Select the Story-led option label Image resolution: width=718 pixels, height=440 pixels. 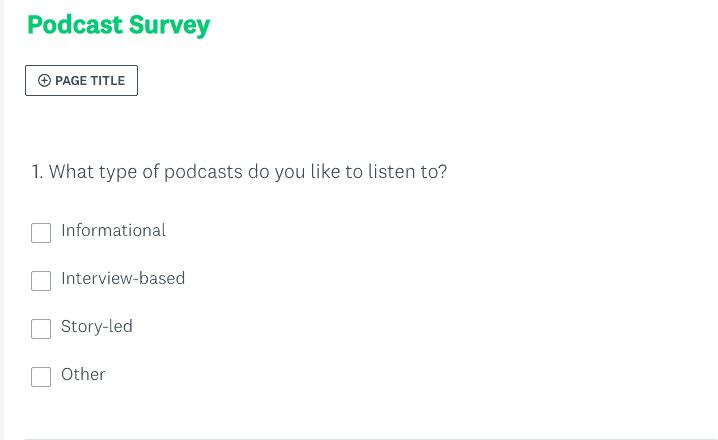97,327
